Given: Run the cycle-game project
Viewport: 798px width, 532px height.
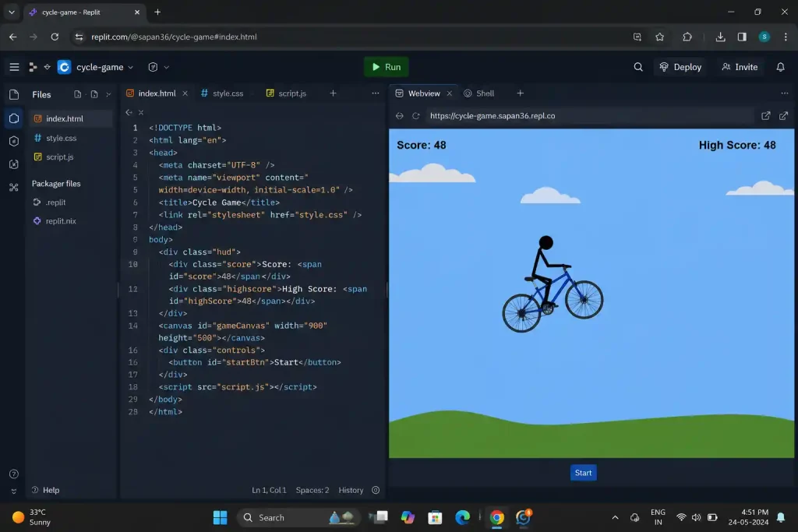Looking at the screenshot, I should (387, 67).
